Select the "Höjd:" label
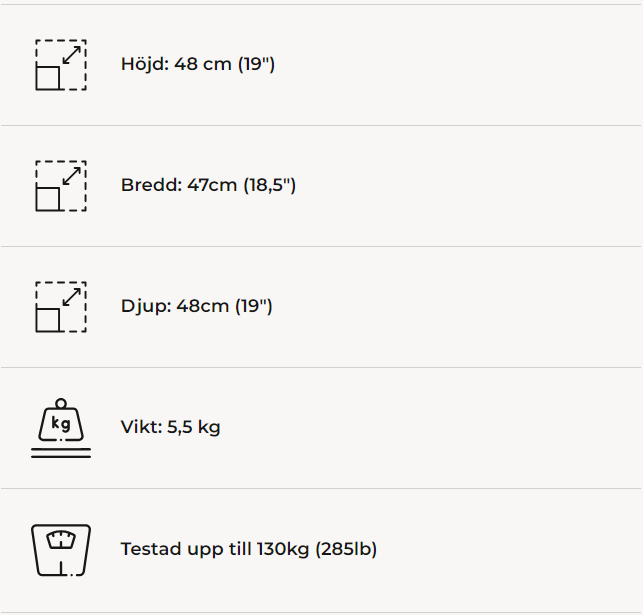Image resolution: width=643 pixels, height=615 pixels. tap(145, 65)
